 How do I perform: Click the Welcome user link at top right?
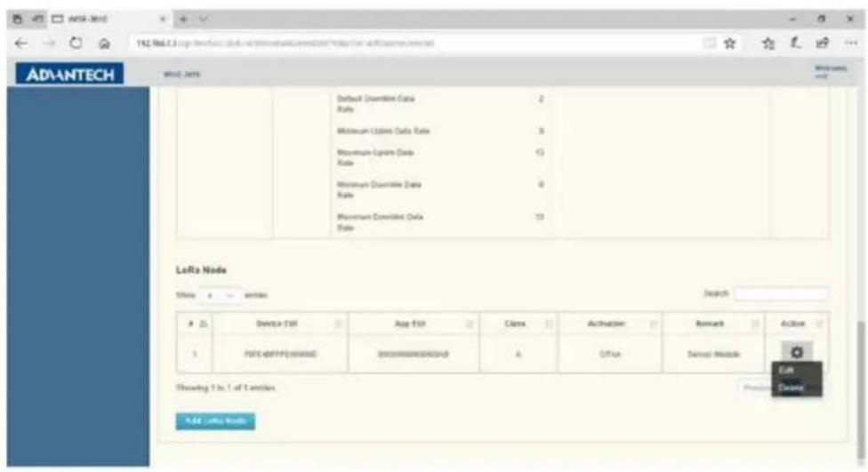830,72
